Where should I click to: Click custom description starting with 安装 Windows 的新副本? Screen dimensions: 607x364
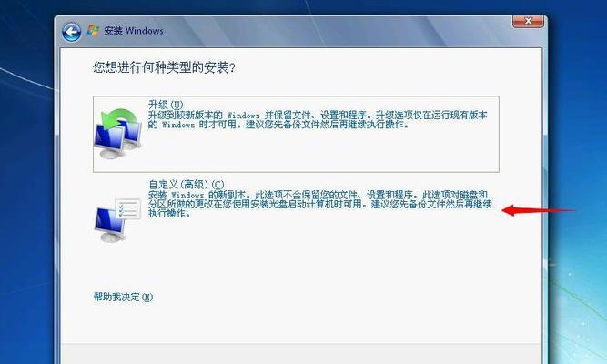[319, 204]
